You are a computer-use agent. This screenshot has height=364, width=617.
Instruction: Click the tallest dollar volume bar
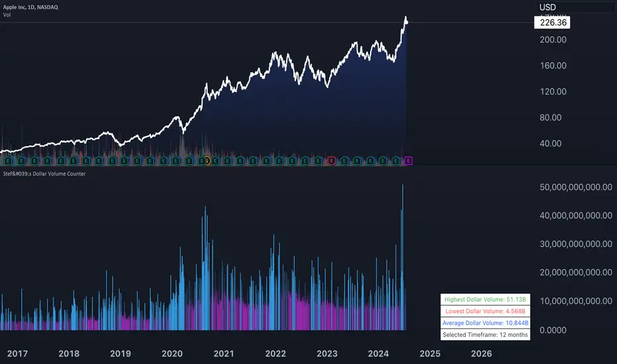tap(403, 257)
